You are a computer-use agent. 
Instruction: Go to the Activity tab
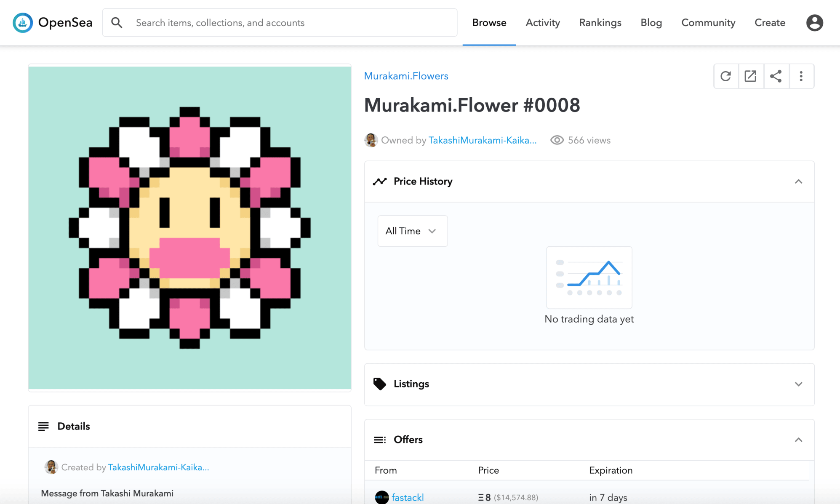542,23
